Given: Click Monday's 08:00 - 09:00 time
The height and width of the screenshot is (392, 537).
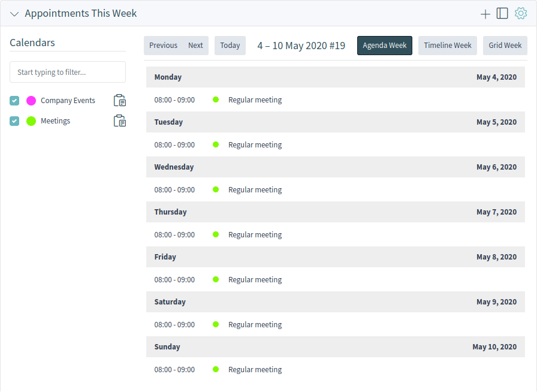Looking at the screenshot, I should click(x=174, y=100).
